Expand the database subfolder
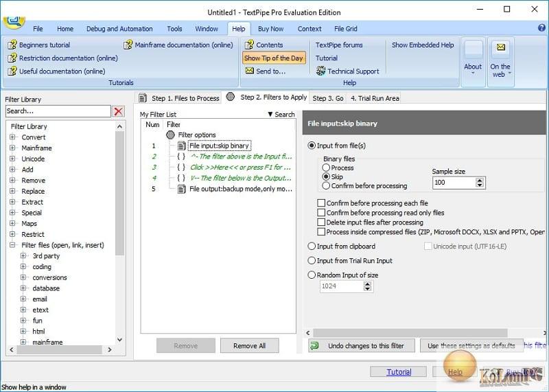549x392 pixels. click(x=23, y=288)
